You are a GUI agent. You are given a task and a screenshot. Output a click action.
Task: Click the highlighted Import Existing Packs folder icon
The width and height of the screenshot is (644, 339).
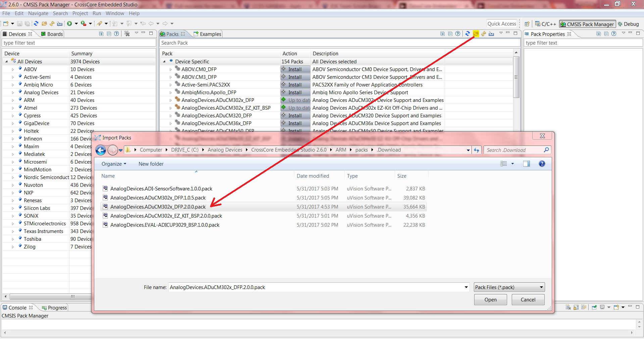pyautogui.click(x=476, y=34)
